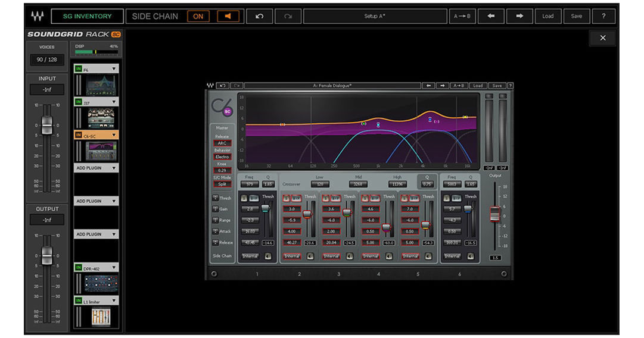The height and width of the screenshot is (338, 644).
Task: Open the DPR-402 slot dropdown arrow
Action: [x=114, y=267]
